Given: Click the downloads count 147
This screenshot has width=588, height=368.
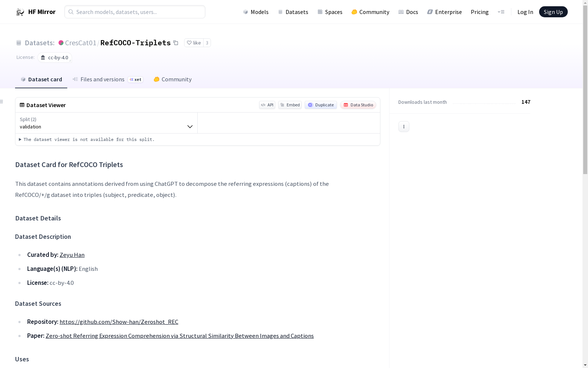Looking at the screenshot, I should click(526, 102).
